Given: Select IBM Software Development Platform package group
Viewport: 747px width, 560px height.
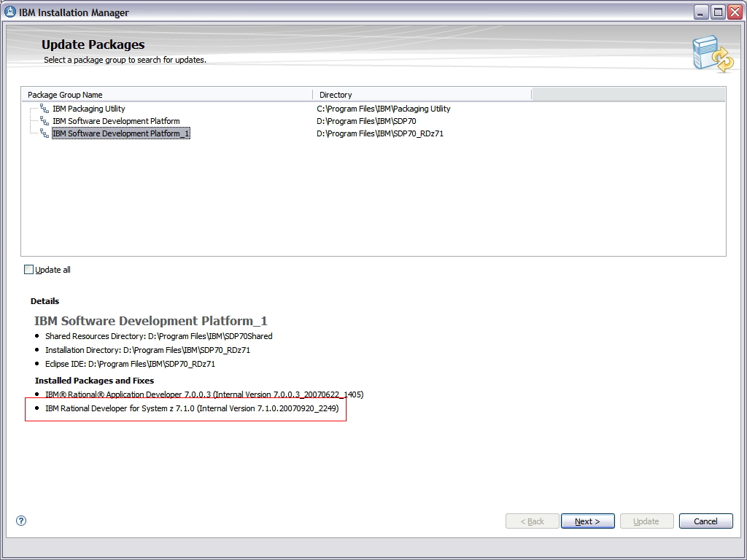Looking at the screenshot, I should 116,121.
